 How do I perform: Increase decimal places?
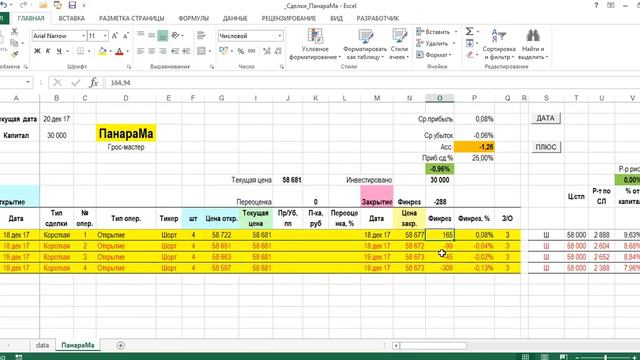pos(267,51)
